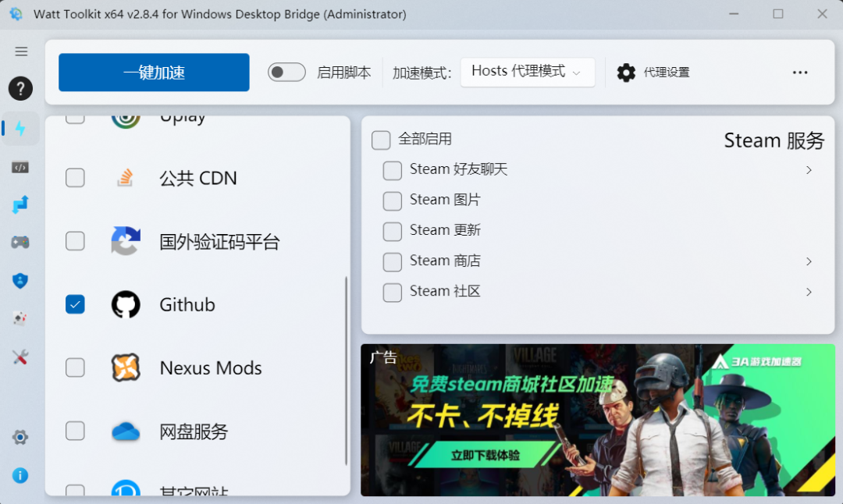This screenshot has width=843, height=504.
Task: Open the script configuration code icon
Action: tap(20, 166)
